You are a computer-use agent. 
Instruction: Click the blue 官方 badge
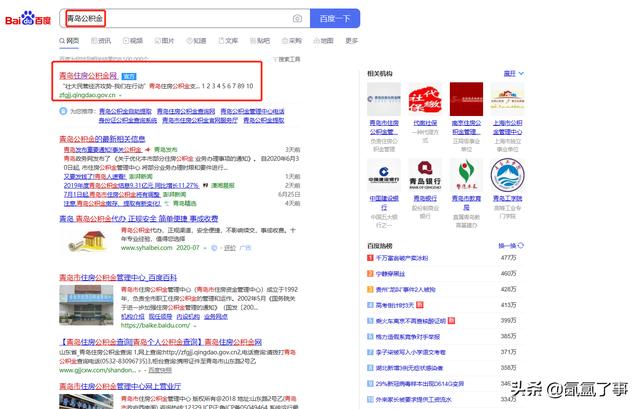[129, 76]
